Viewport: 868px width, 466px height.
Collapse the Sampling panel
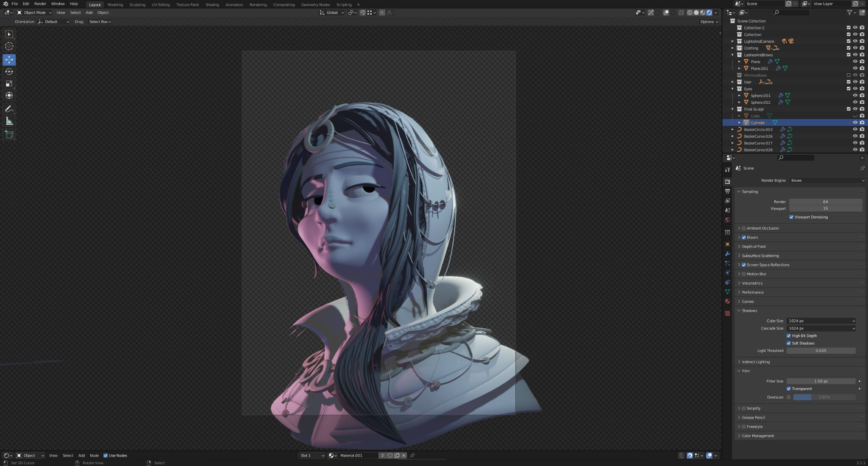click(x=749, y=192)
